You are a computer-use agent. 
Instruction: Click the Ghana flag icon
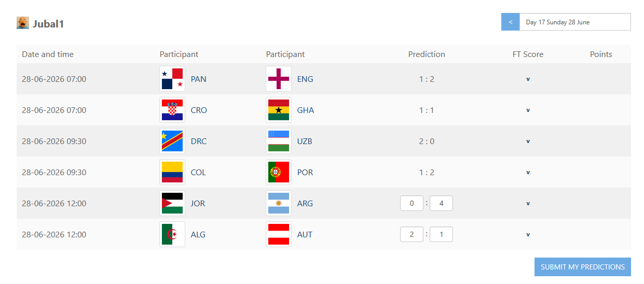click(x=279, y=110)
